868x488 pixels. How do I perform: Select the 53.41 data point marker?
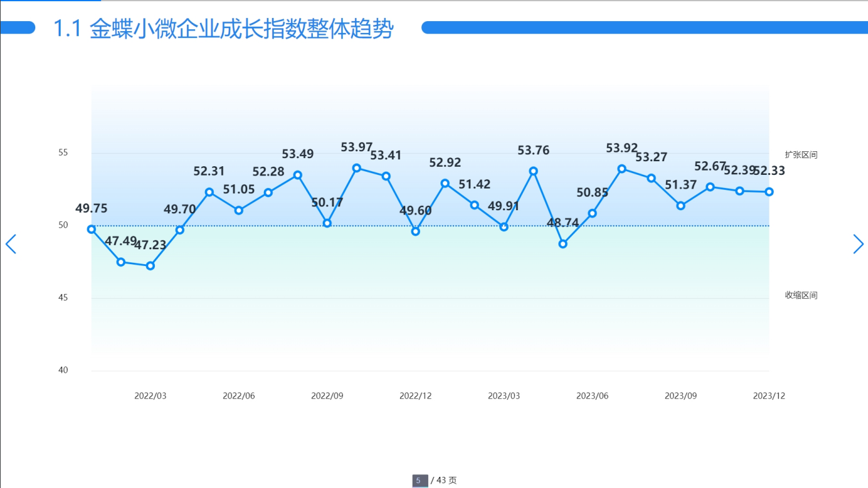tap(386, 176)
